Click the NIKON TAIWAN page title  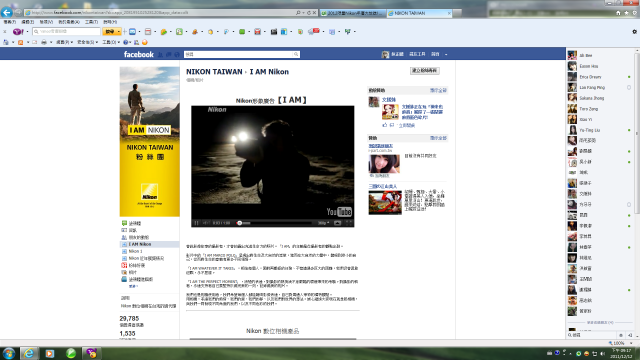pos(214,72)
